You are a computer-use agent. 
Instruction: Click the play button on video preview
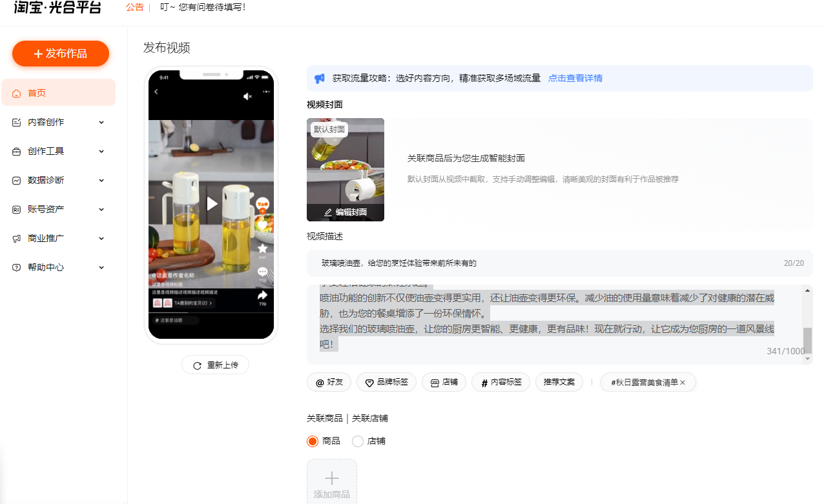[212, 204]
